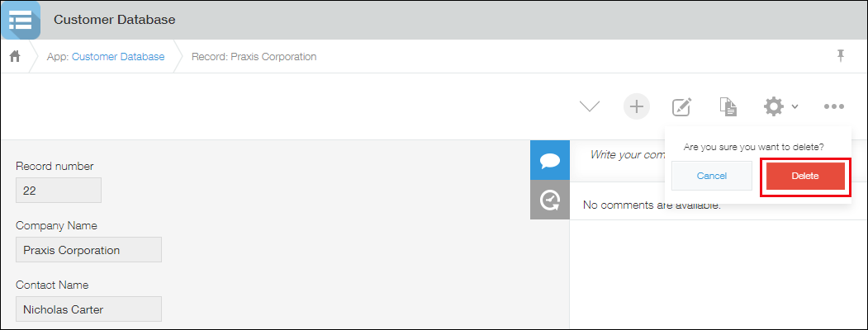Screen dimensions: 868x330
Task: Open app settings gear icon
Action: 773,106
